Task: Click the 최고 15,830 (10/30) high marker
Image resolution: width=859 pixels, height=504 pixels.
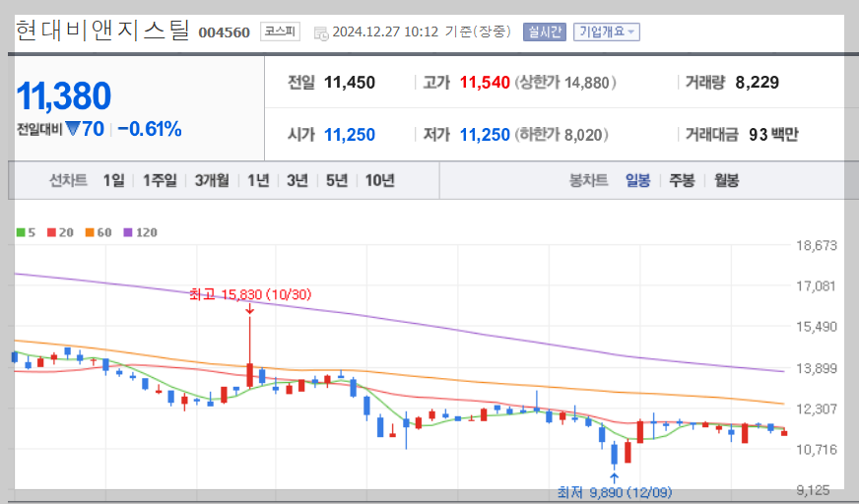Action: pos(250,295)
